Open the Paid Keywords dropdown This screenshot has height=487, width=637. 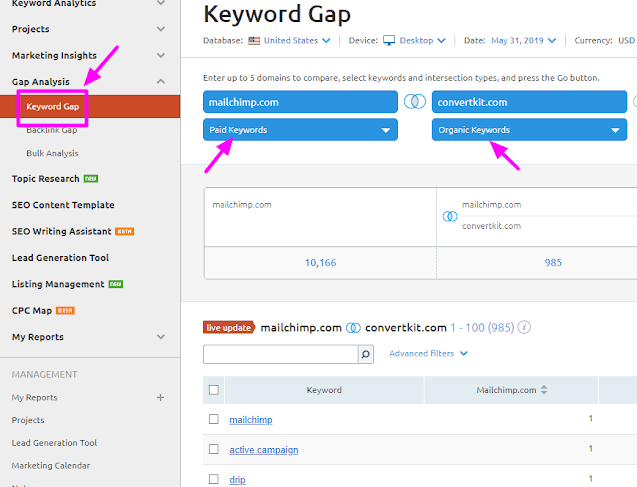pos(300,130)
